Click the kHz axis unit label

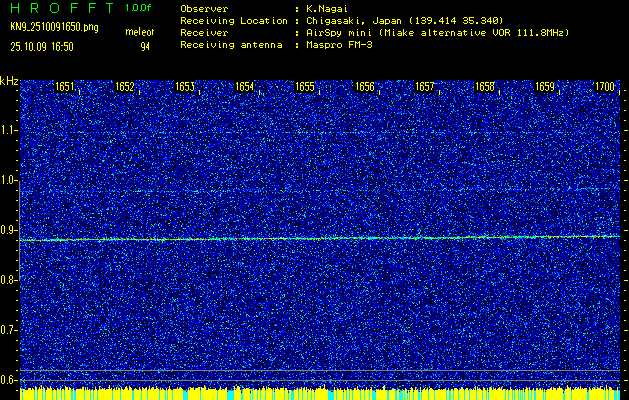click(9, 80)
